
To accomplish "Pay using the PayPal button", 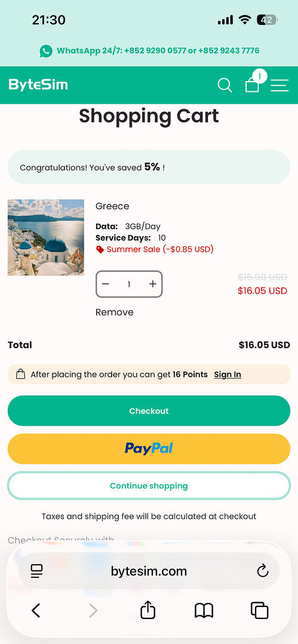I will click(149, 449).
